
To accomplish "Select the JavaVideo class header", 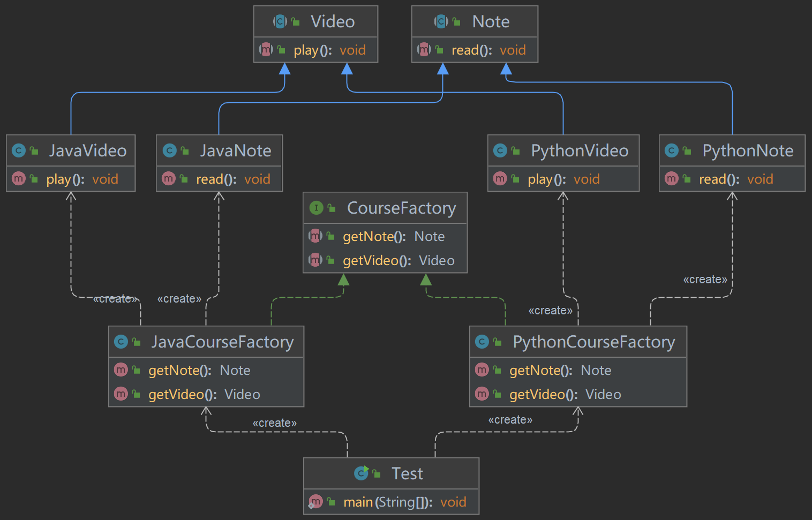I will pyautogui.click(x=71, y=150).
